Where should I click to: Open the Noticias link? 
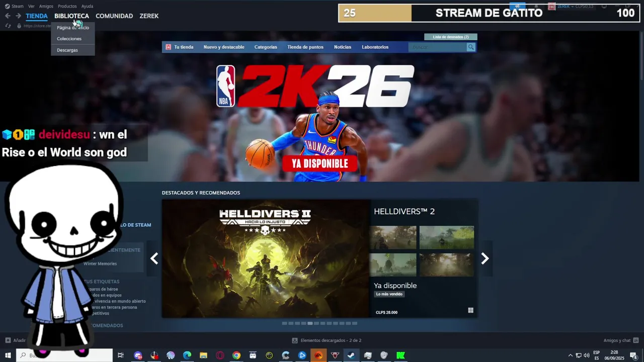343,47
